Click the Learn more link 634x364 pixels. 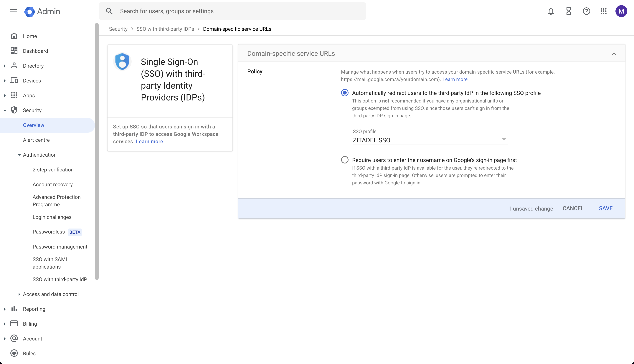click(x=455, y=79)
